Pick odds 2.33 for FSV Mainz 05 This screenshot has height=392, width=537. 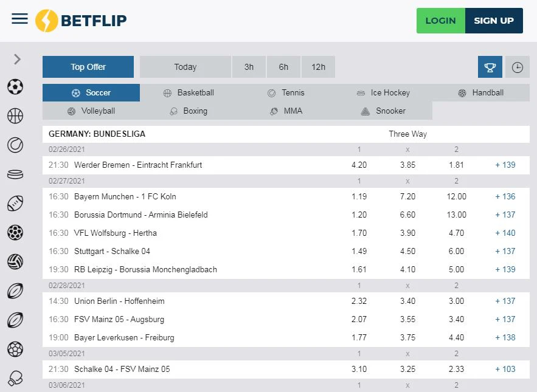[456, 369]
